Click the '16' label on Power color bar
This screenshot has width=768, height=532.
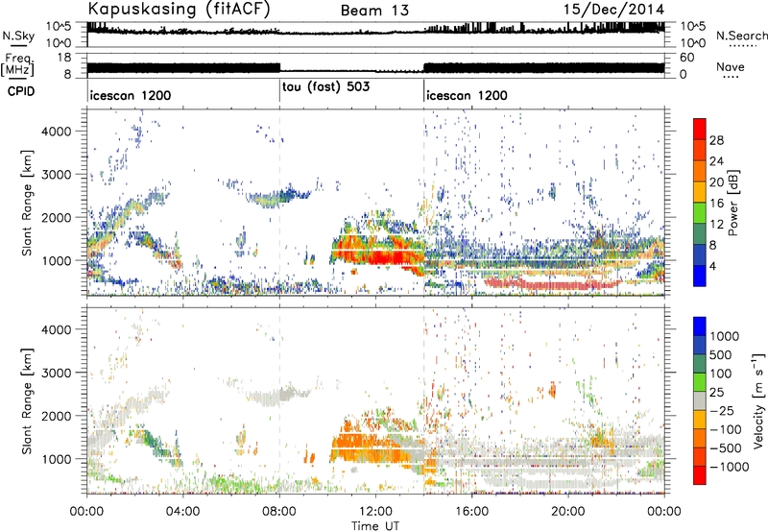click(x=716, y=203)
